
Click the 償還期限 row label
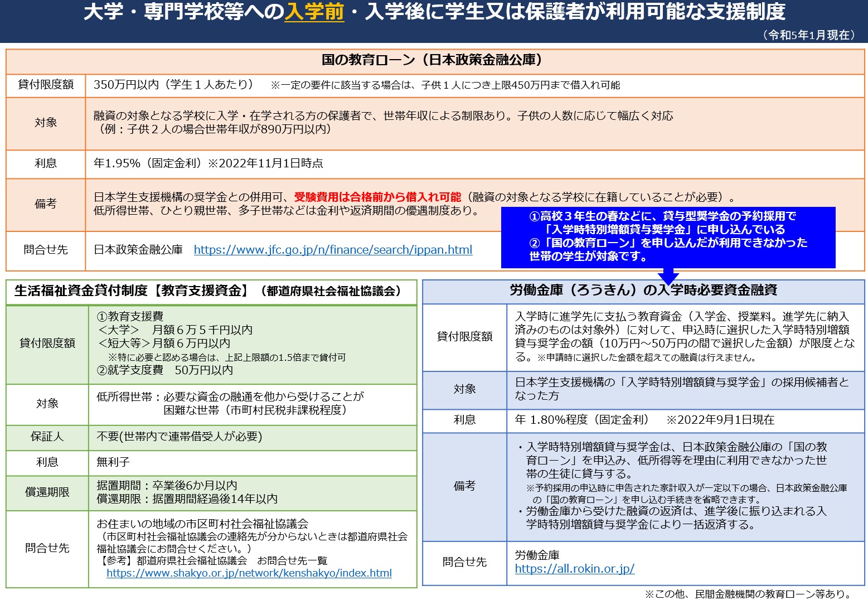coord(47,492)
